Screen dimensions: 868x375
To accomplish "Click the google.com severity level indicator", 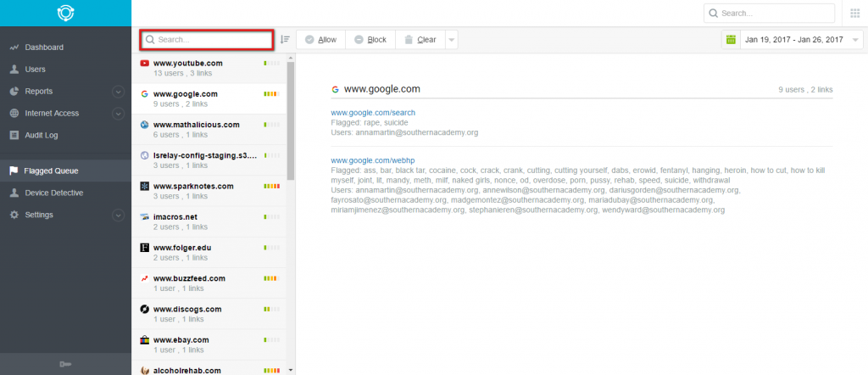I will click(x=272, y=94).
